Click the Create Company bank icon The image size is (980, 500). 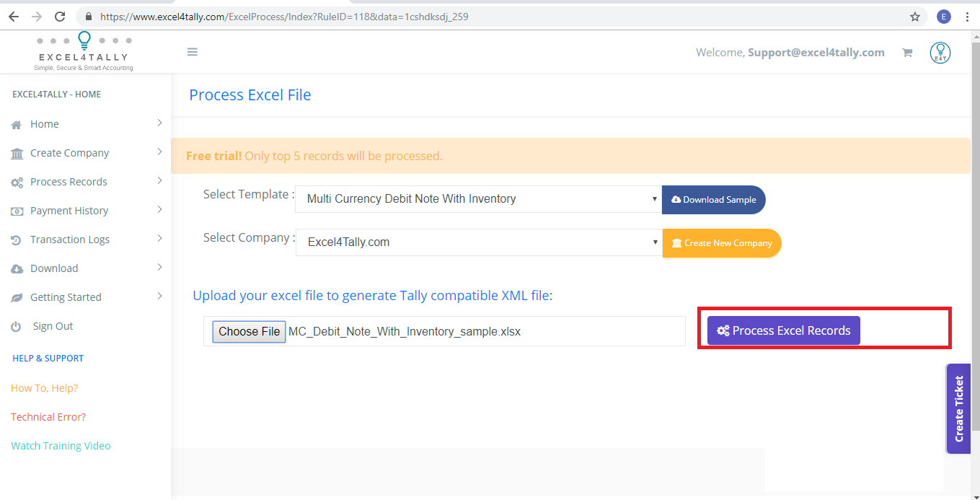pos(17,154)
